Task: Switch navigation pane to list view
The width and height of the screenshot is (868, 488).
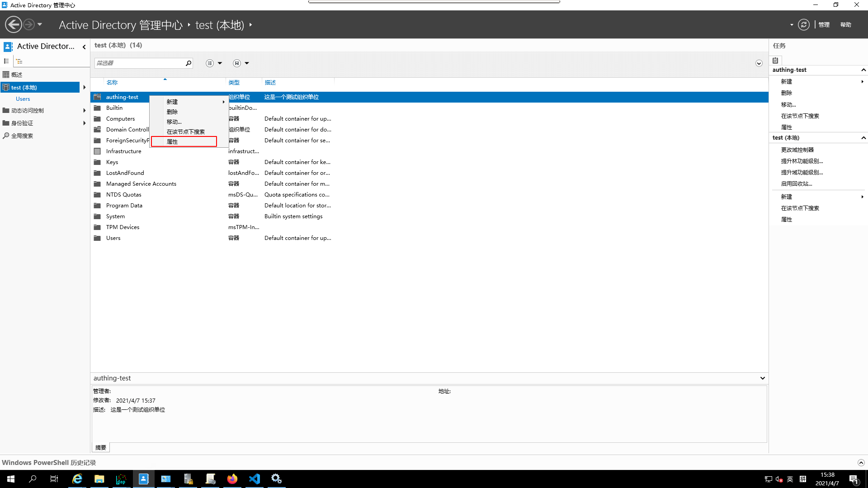Action: [6, 61]
